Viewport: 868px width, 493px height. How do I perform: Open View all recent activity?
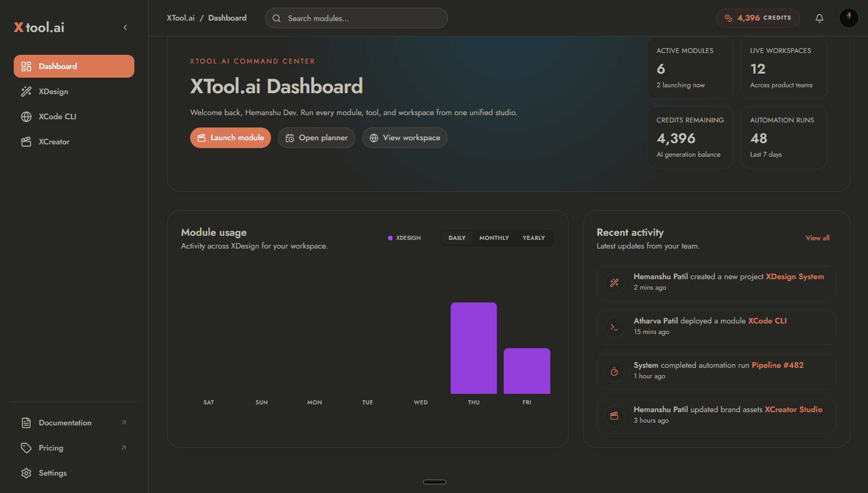[x=817, y=238]
